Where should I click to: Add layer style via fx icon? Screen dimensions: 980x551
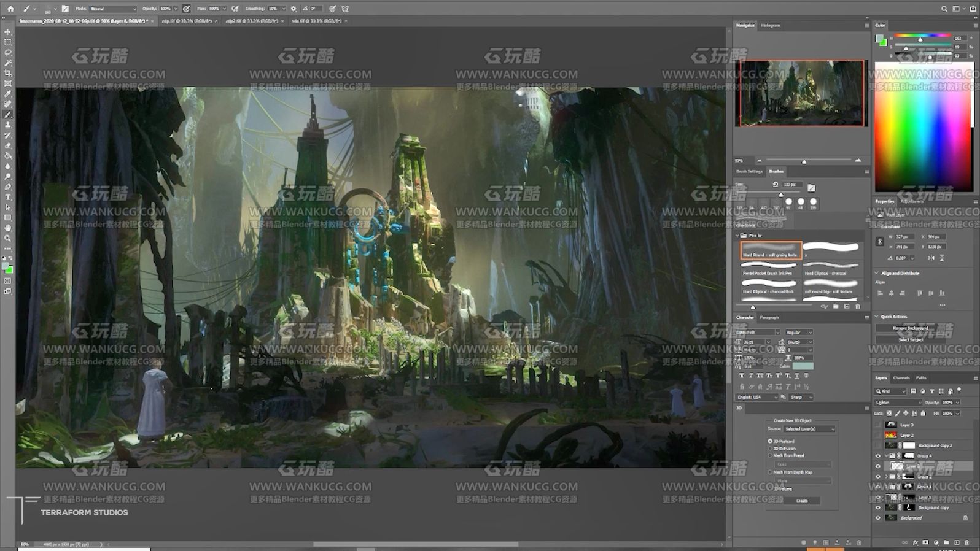(x=916, y=542)
